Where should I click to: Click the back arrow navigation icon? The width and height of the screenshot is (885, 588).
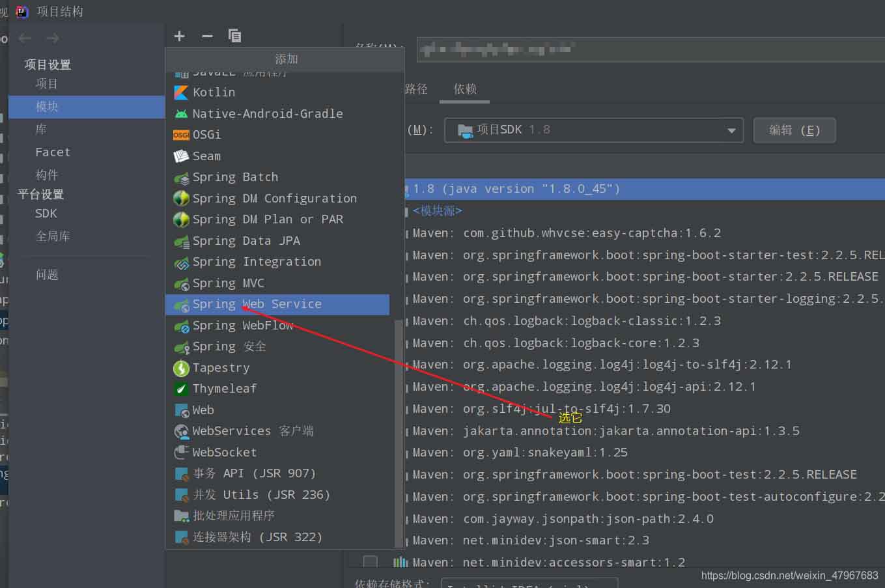pyautogui.click(x=25, y=38)
